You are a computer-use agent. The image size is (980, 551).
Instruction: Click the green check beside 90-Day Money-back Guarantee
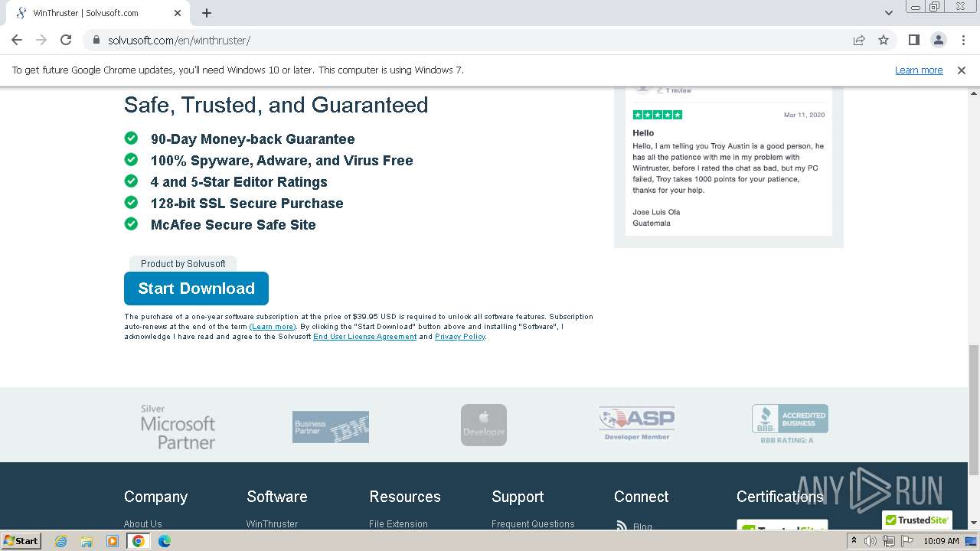pos(131,139)
